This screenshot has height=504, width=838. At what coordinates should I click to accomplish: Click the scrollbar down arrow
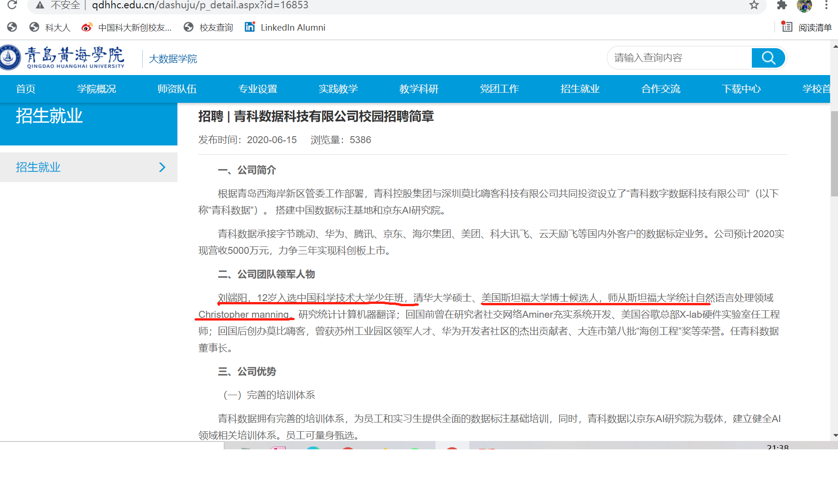click(x=835, y=435)
